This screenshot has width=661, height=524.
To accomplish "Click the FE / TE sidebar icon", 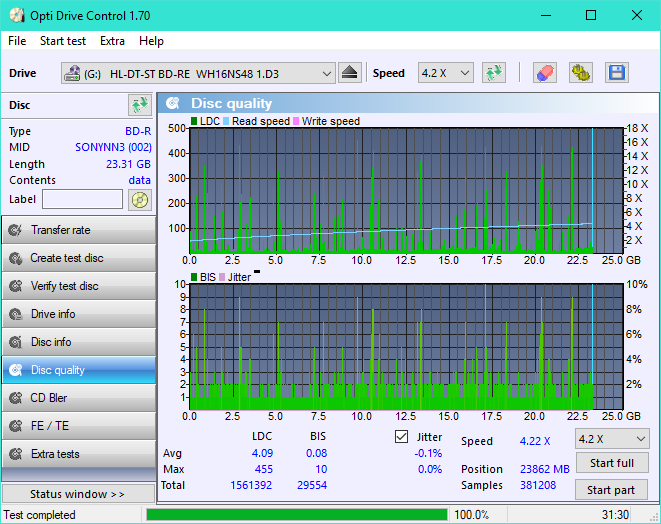I will pyautogui.click(x=16, y=426).
